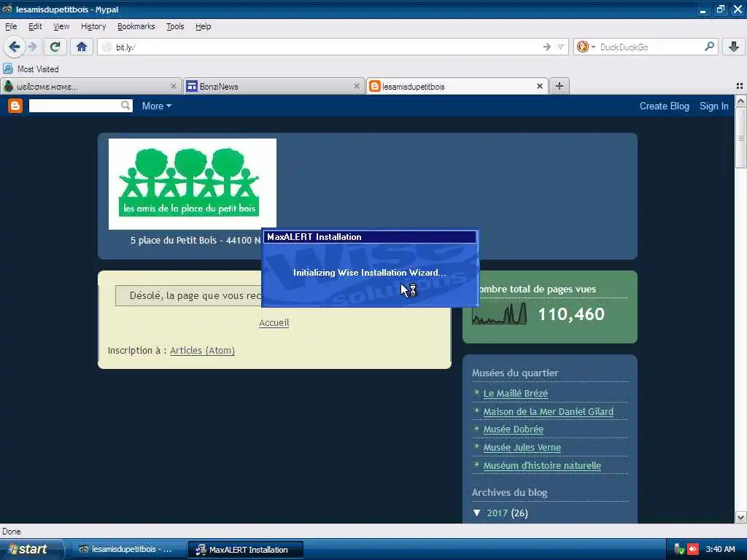
Task: Expand the More dropdown in the Blogger bar
Action: tap(156, 106)
